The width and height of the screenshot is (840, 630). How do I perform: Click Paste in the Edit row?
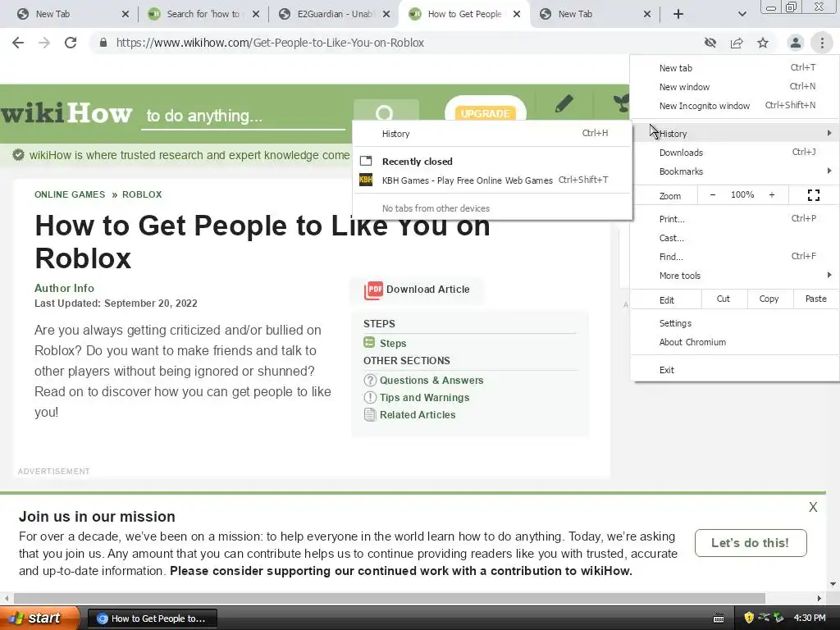815,299
